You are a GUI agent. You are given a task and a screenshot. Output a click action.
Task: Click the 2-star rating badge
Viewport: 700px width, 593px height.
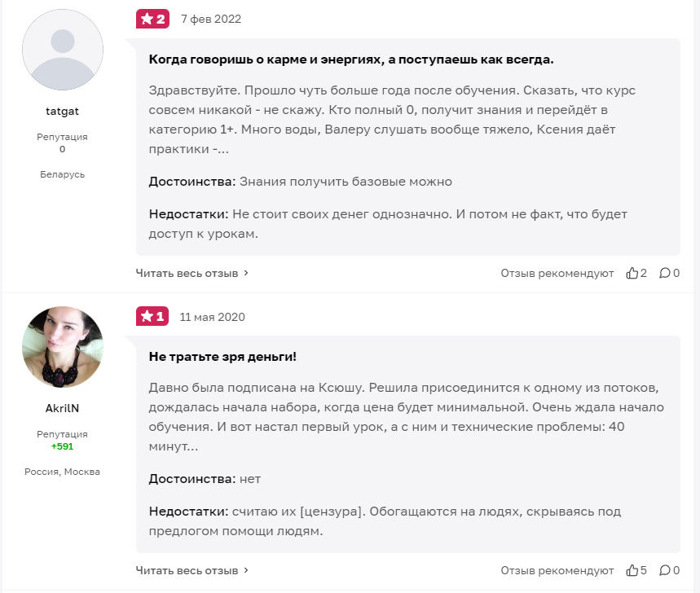click(x=152, y=19)
